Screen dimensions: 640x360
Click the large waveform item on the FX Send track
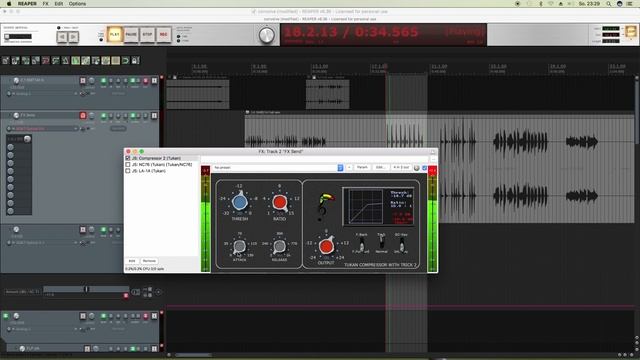pos(440,169)
